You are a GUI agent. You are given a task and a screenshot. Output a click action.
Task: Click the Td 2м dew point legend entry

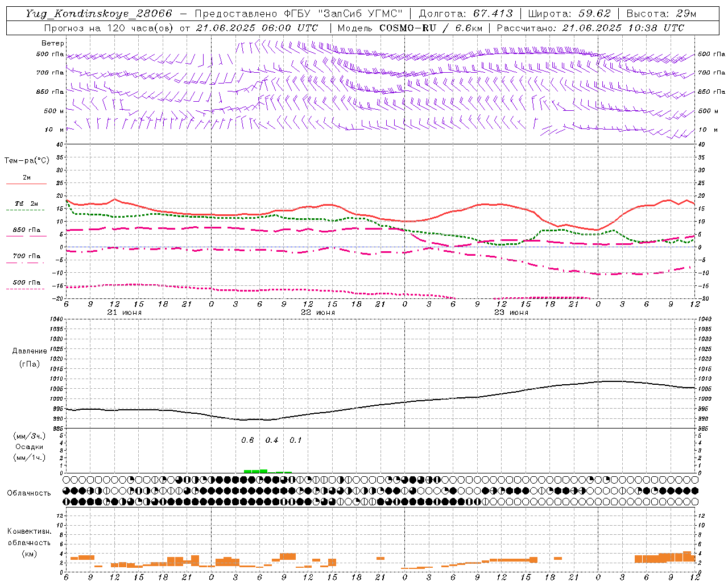[x=26, y=203]
